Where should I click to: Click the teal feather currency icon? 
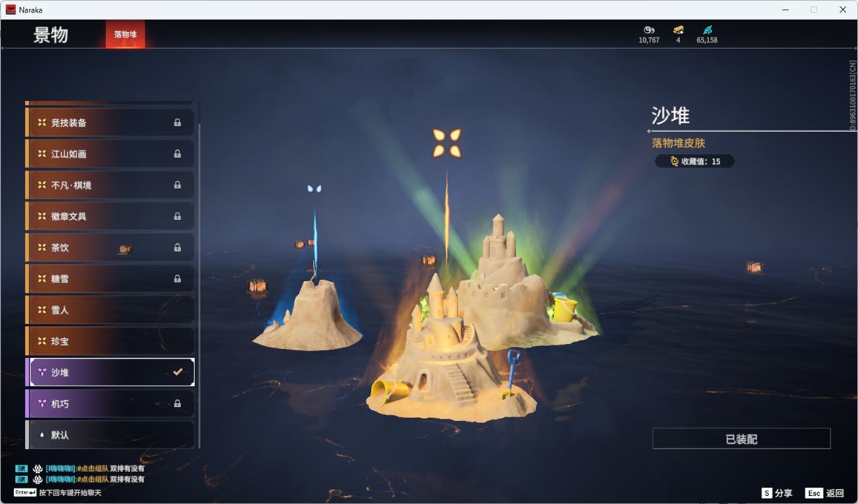707,30
